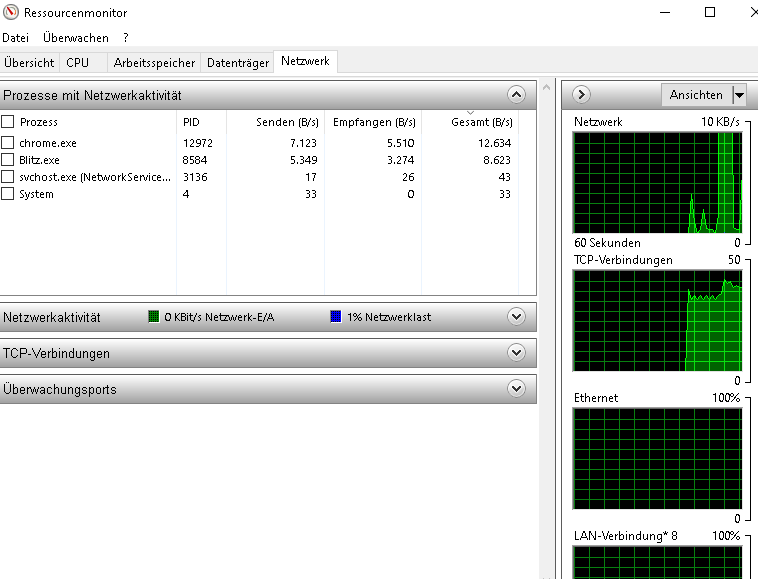Image resolution: width=758 pixels, height=579 pixels.
Task: Check the svchost.exe process checkbox
Action: point(7,176)
